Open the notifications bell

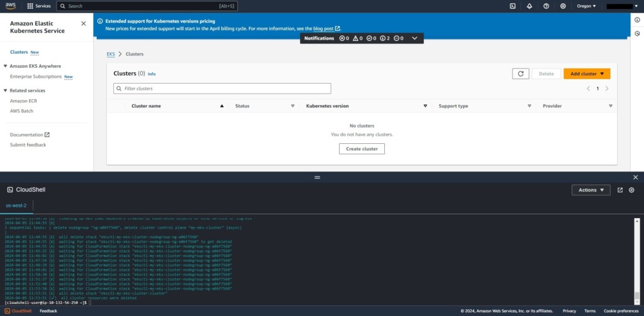pos(530,6)
